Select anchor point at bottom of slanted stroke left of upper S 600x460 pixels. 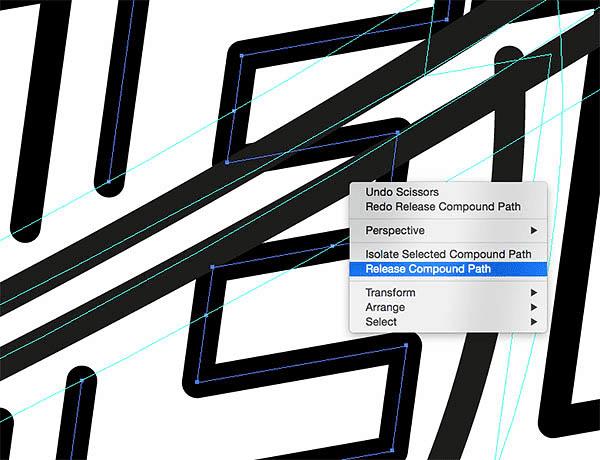pos(109,182)
